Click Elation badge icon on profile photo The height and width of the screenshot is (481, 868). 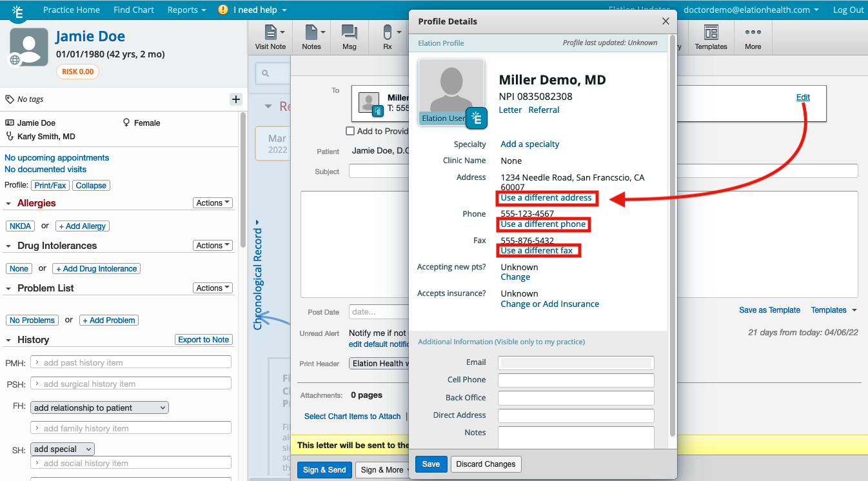tap(477, 118)
